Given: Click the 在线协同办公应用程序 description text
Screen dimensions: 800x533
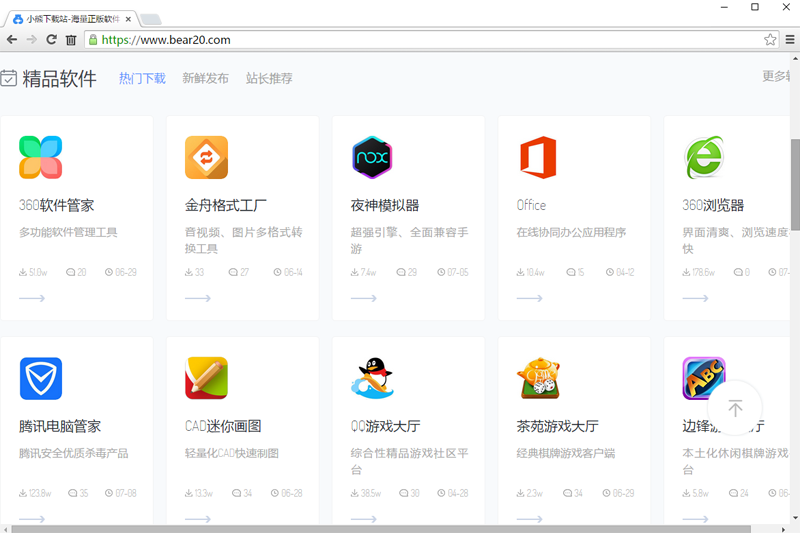Looking at the screenshot, I should [x=571, y=232].
